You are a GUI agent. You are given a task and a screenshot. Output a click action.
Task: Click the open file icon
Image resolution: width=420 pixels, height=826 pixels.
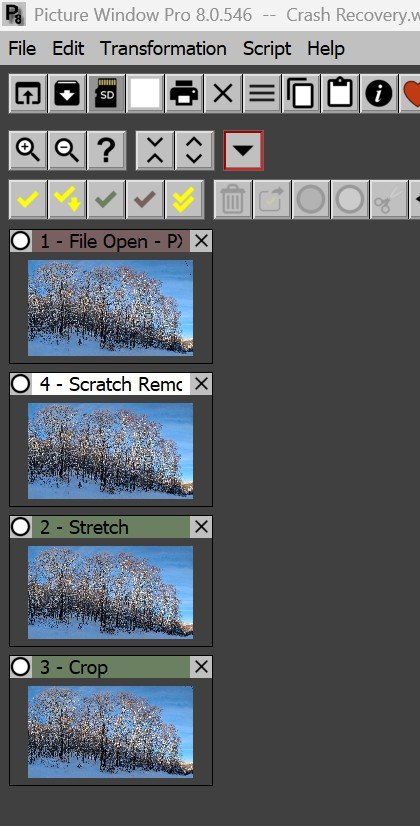pyautogui.click(x=28, y=94)
